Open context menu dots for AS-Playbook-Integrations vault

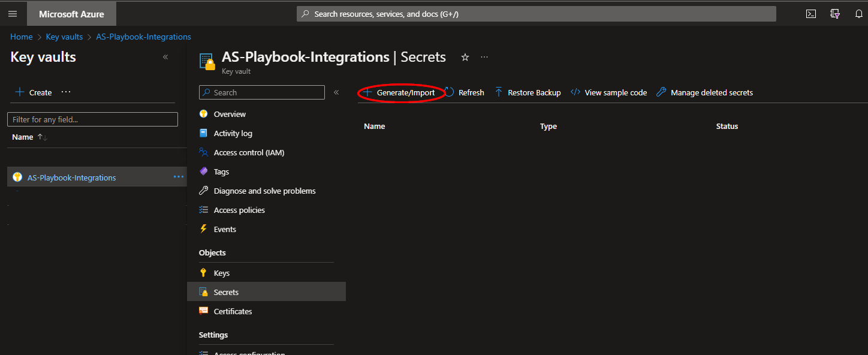tap(179, 177)
